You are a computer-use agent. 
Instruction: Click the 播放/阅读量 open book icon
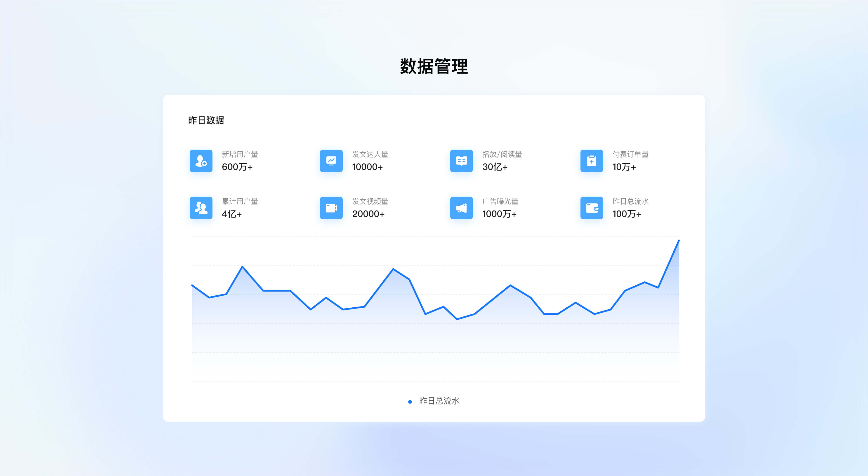point(461,161)
